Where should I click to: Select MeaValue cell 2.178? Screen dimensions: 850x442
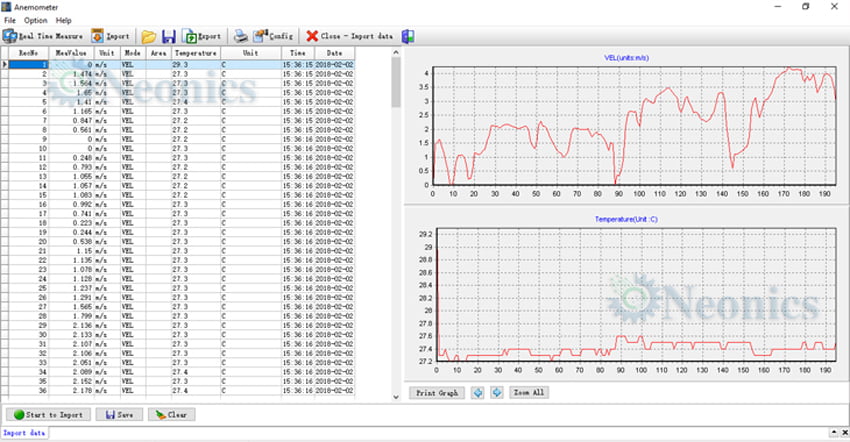pyautogui.click(x=72, y=390)
